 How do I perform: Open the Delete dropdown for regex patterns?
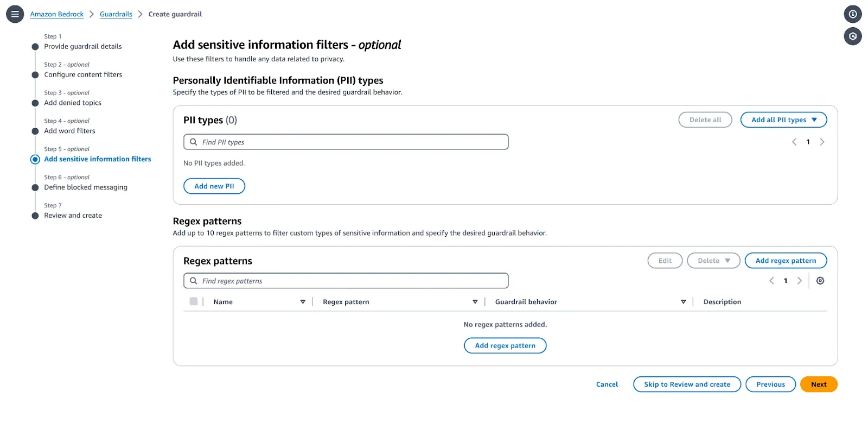point(713,261)
